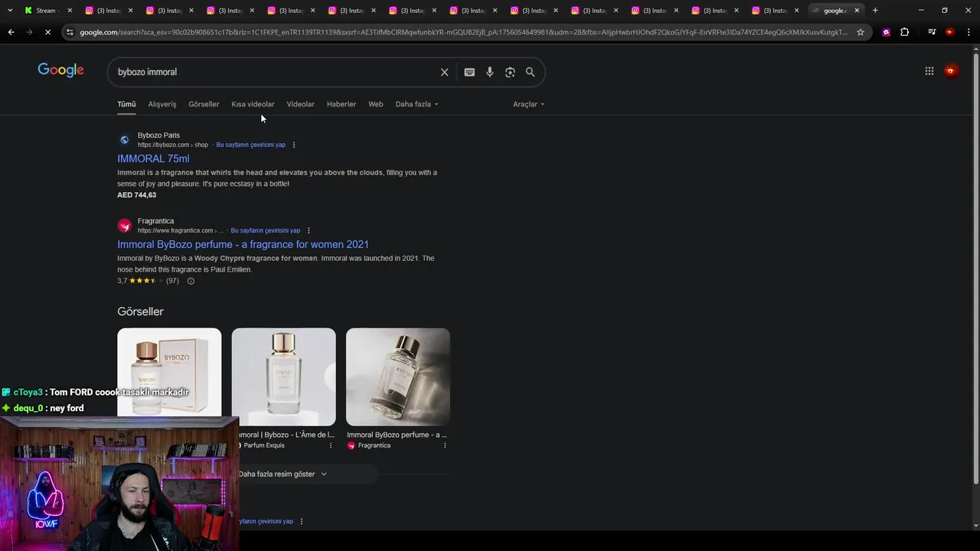Close the active google browser tab

point(857,11)
